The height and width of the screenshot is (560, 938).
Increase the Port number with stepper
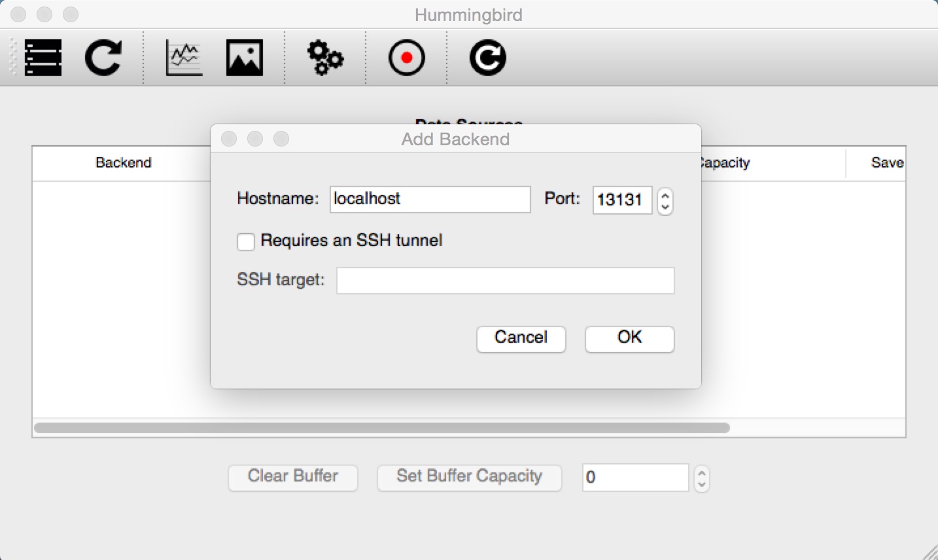coord(665,196)
